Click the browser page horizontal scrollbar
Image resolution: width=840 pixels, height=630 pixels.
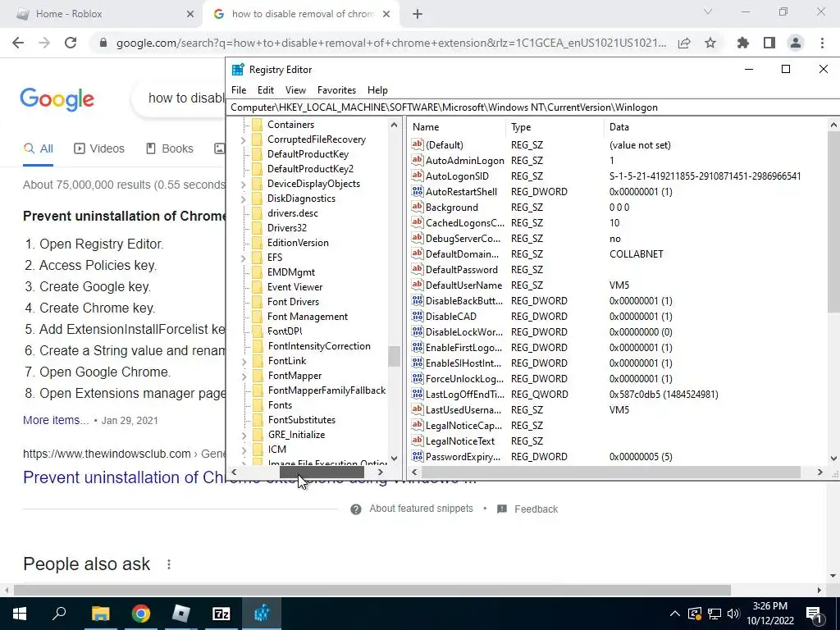372,590
